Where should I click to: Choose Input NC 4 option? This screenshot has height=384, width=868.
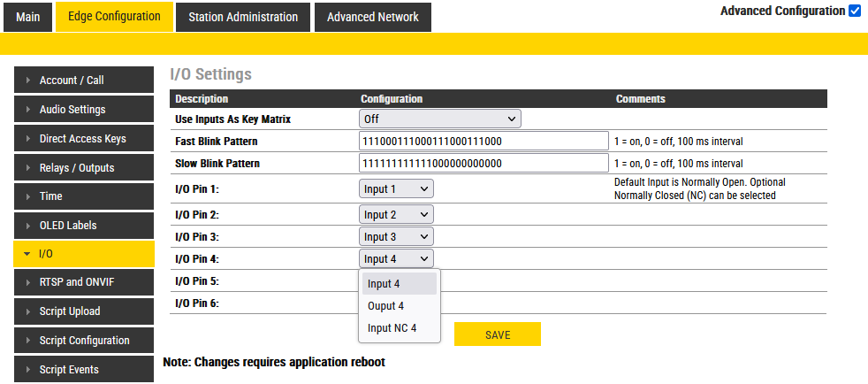pyautogui.click(x=392, y=328)
